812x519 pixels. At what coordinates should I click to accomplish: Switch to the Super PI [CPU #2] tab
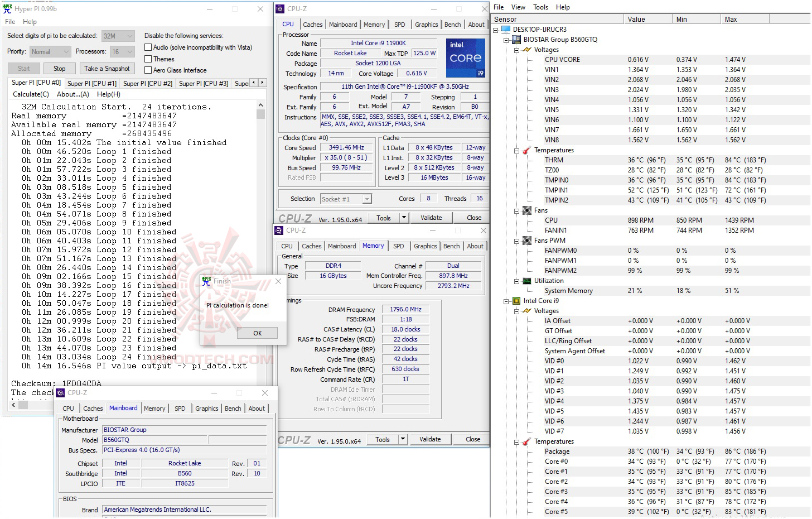148,84
